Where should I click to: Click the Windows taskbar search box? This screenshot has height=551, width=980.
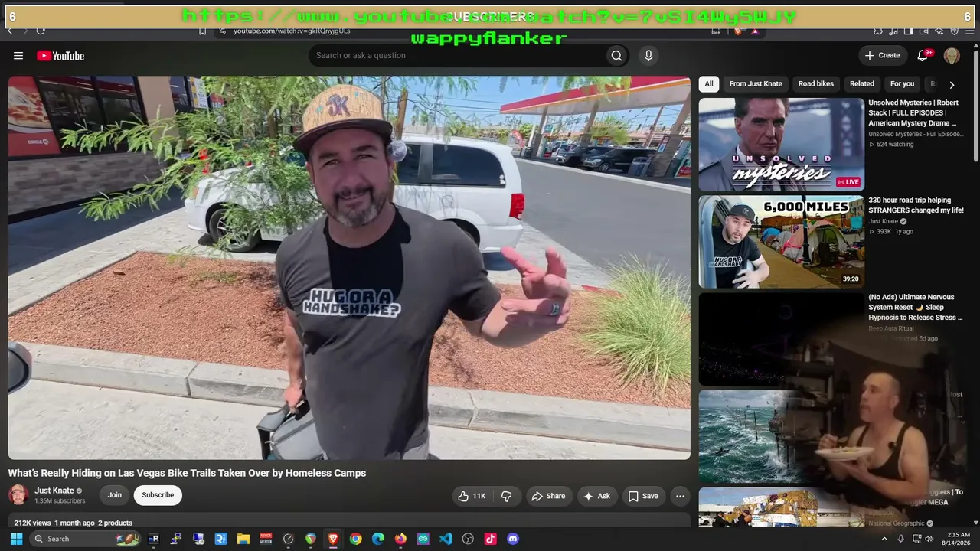(87, 539)
